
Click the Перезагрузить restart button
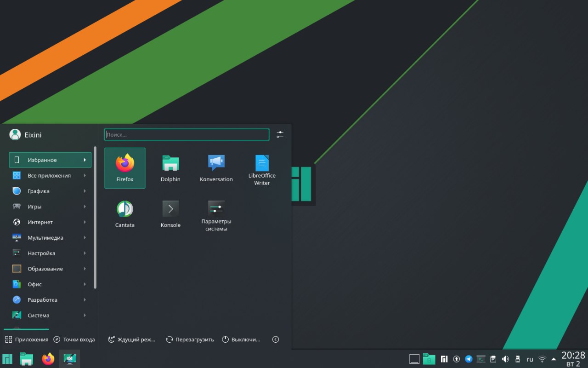pos(190,339)
